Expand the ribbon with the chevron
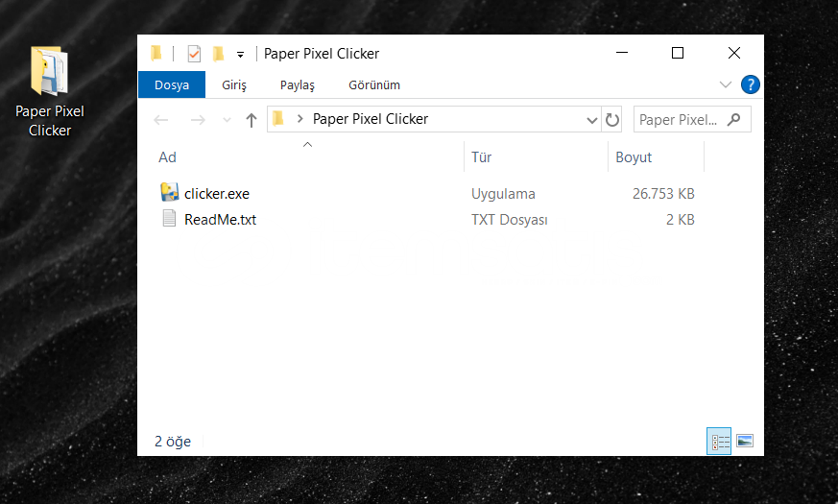838x504 pixels. [726, 84]
